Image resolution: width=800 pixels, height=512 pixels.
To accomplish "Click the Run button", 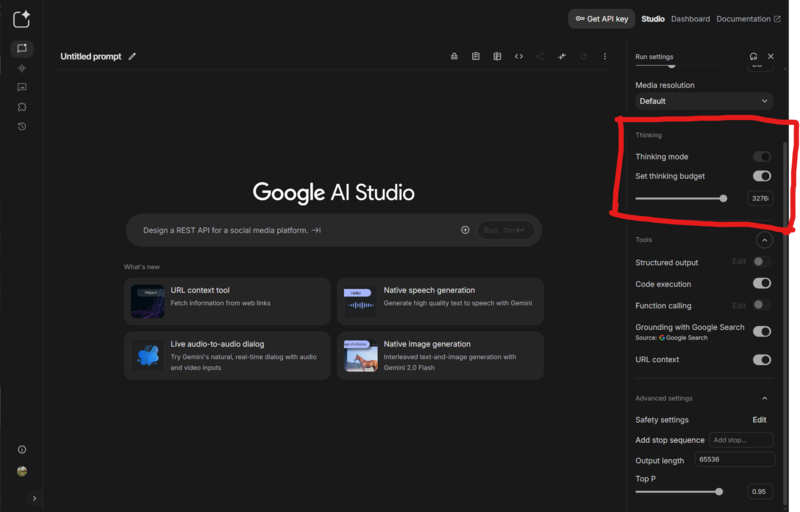I will click(x=505, y=231).
